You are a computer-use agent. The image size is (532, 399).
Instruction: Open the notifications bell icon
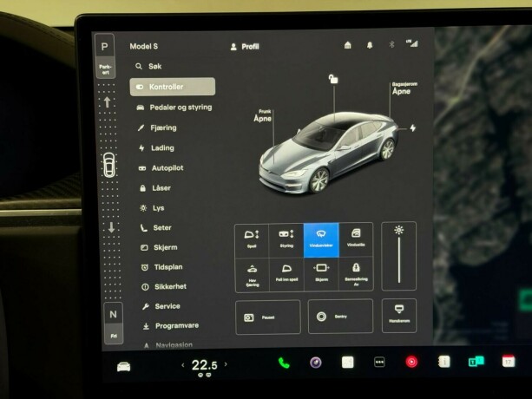[x=370, y=45]
